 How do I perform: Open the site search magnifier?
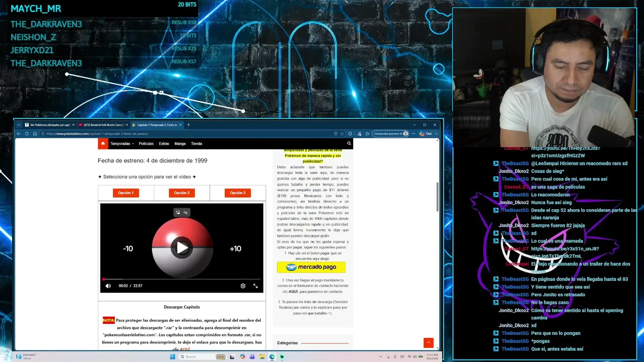tap(349, 143)
